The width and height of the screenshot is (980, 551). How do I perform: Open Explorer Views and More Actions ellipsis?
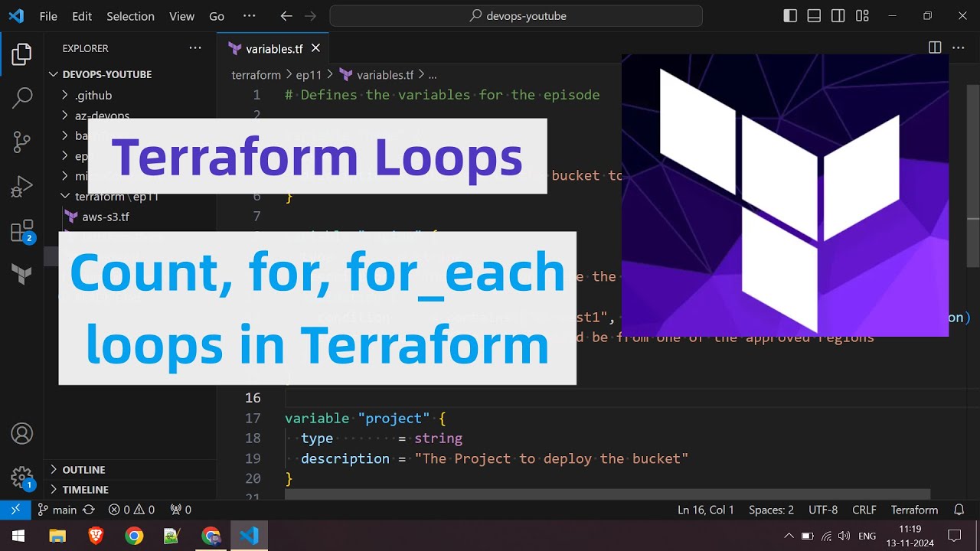pos(195,48)
